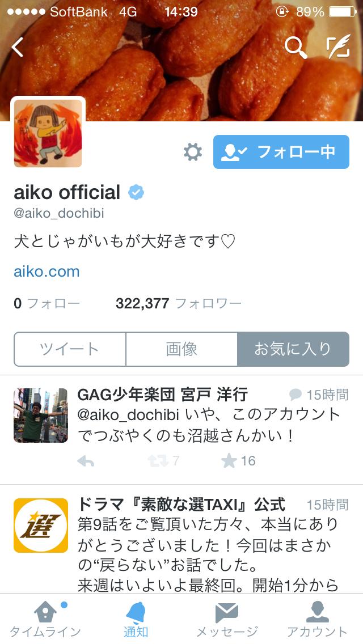Open the aiko.com link
Screen dimensions: 363x644
(47, 272)
